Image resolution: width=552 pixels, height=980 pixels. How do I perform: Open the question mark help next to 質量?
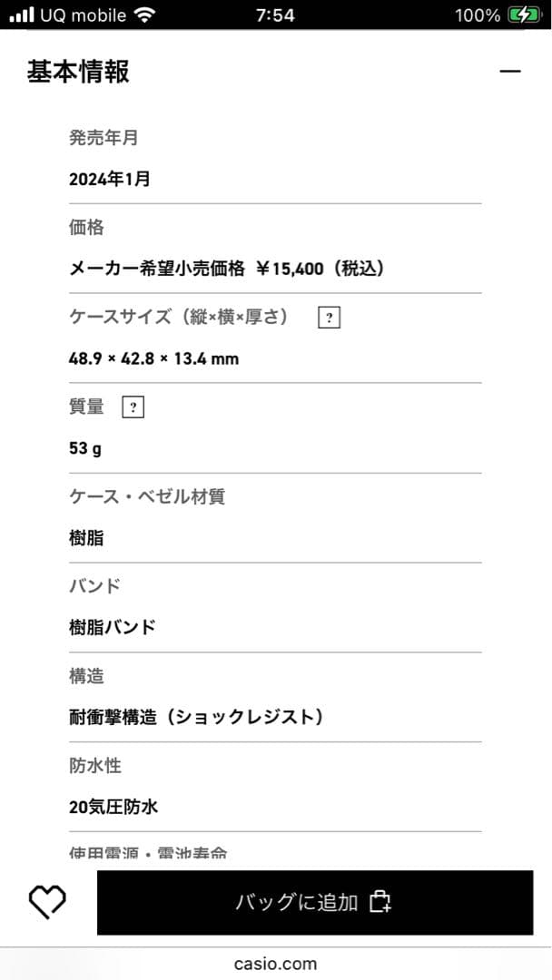click(x=133, y=407)
